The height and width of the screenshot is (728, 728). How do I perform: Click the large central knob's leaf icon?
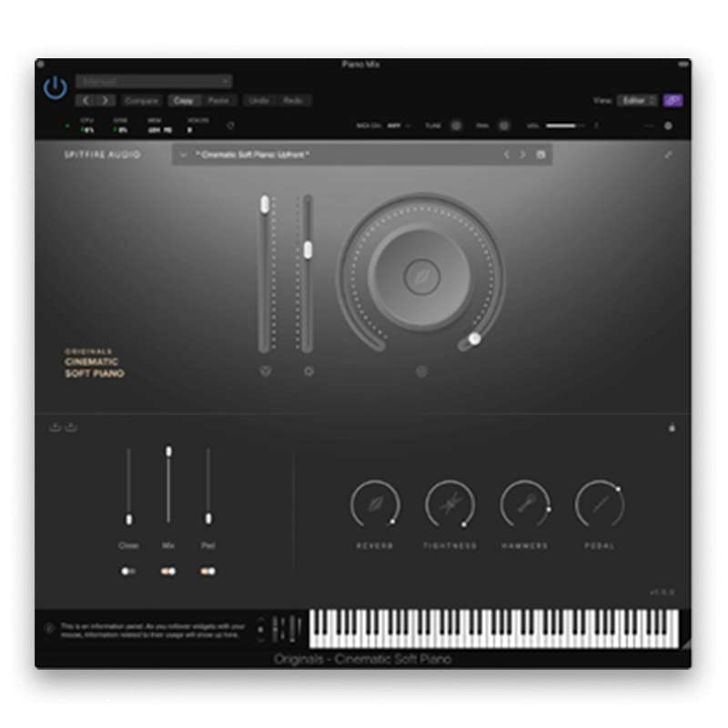tap(421, 277)
